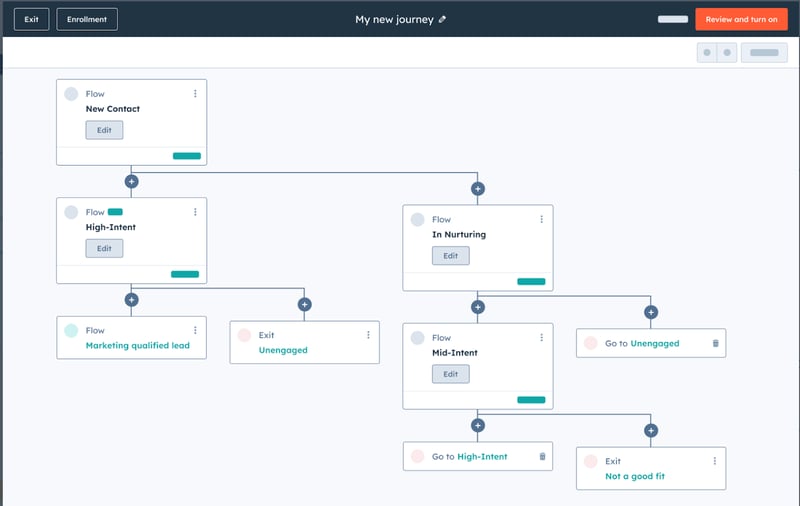
Task: Follow the Go to High-Intent link
Action: (482, 457)
